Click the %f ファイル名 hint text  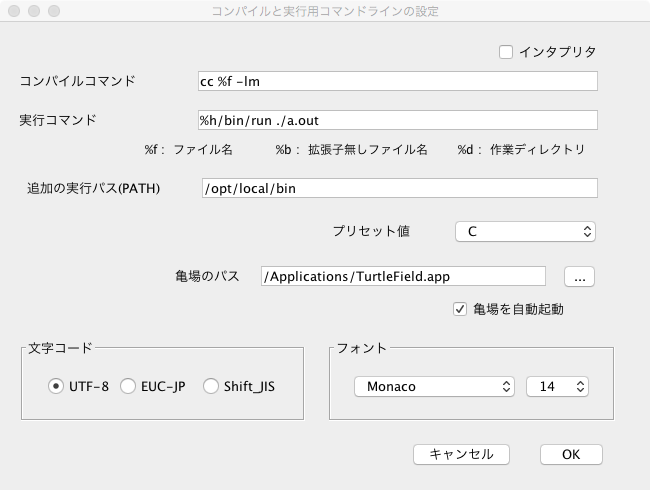click(189, 150)
